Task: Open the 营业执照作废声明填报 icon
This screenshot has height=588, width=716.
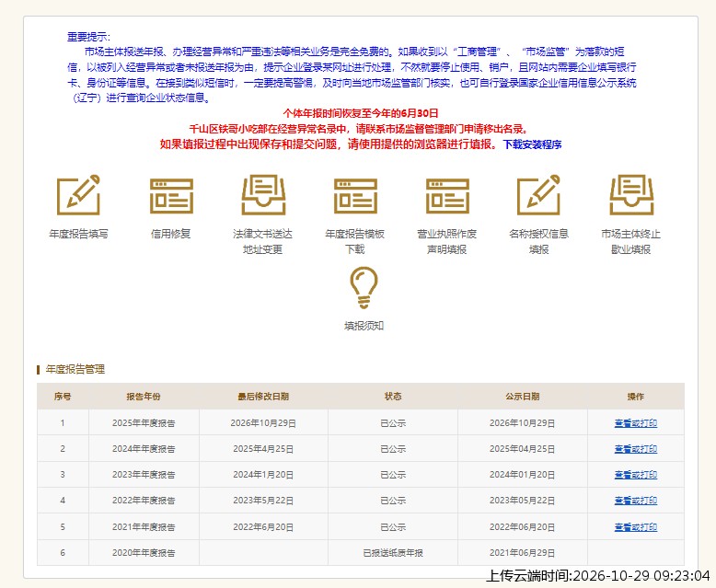Action: click(447, 196)
